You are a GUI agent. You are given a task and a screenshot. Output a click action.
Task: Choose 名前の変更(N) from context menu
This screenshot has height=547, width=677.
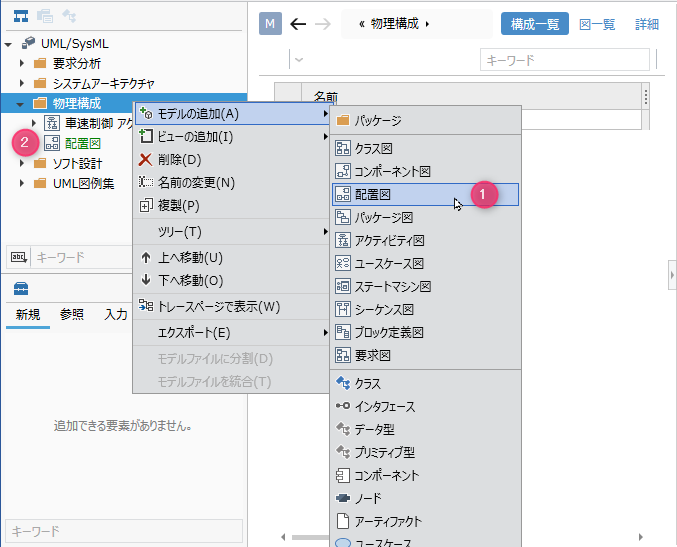pos(232,183)
